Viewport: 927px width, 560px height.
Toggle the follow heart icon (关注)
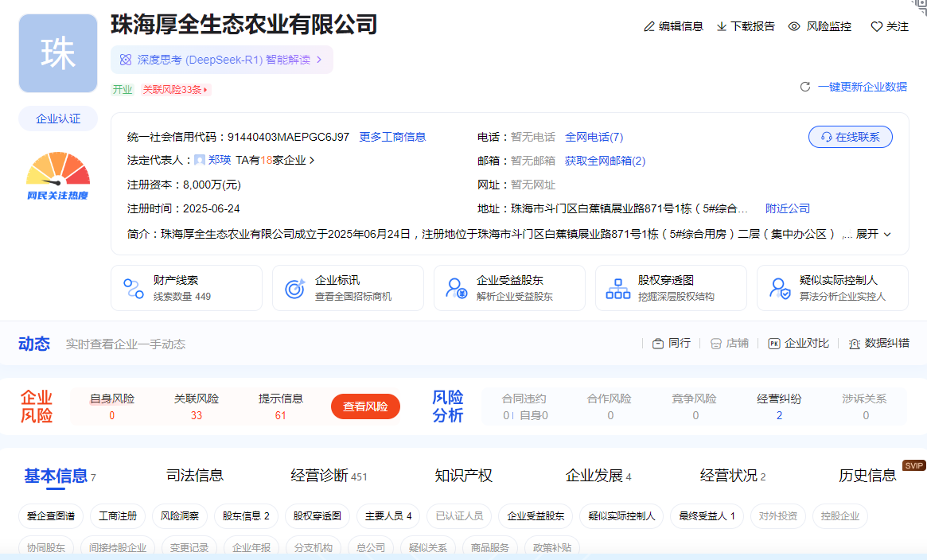click(877, 26)
